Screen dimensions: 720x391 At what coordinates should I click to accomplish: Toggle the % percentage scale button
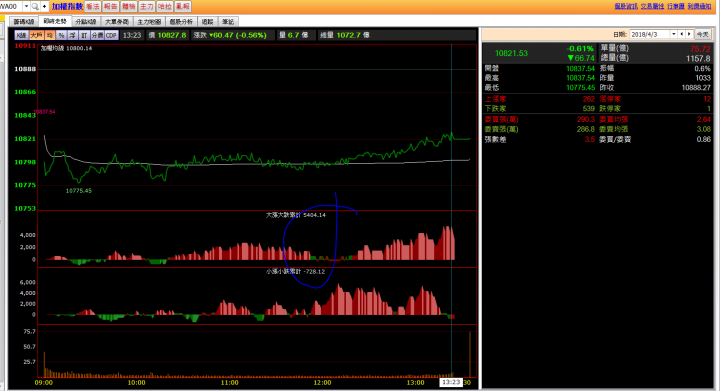(61, 35)
